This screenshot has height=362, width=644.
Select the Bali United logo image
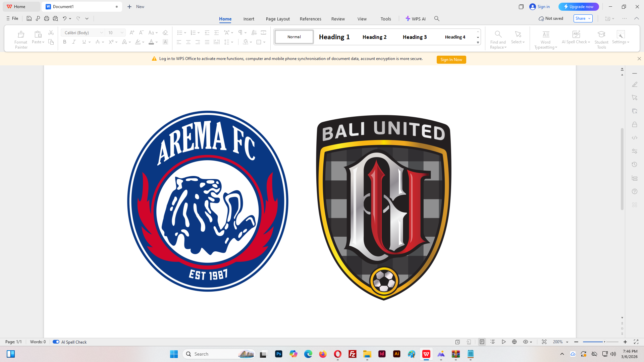pos(384,207)
